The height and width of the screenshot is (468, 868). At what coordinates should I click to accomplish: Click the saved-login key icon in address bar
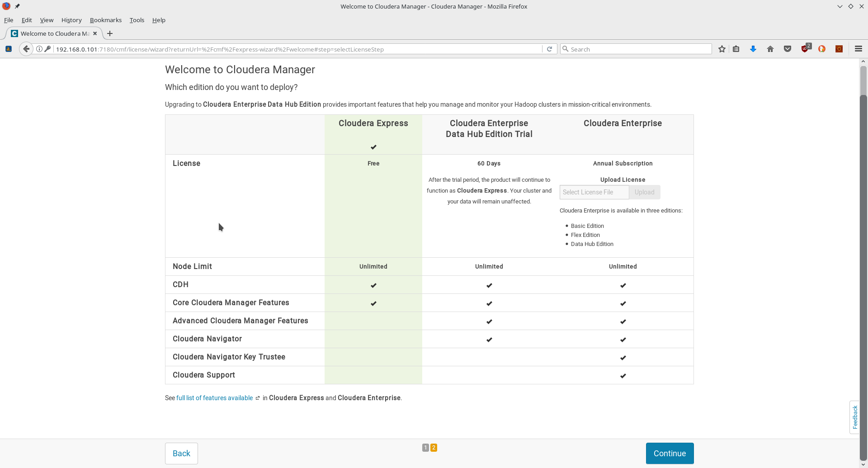pyautogui.click(x=47, y=49)
